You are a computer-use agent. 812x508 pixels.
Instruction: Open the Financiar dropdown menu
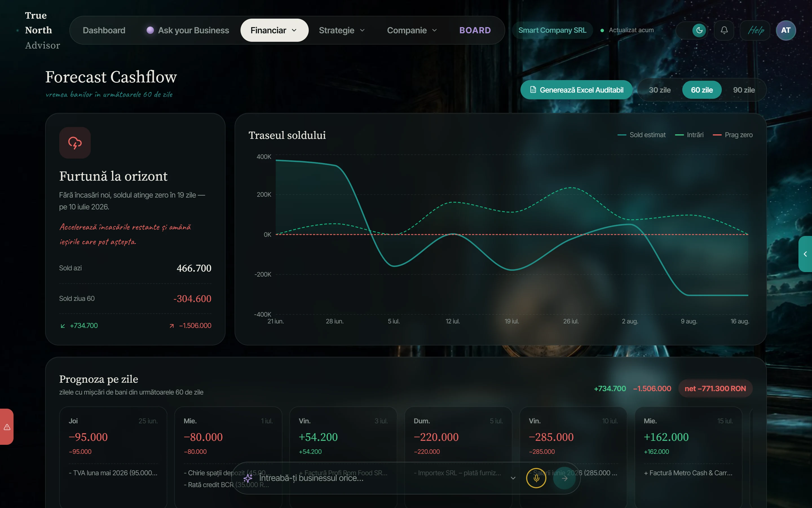274,30
